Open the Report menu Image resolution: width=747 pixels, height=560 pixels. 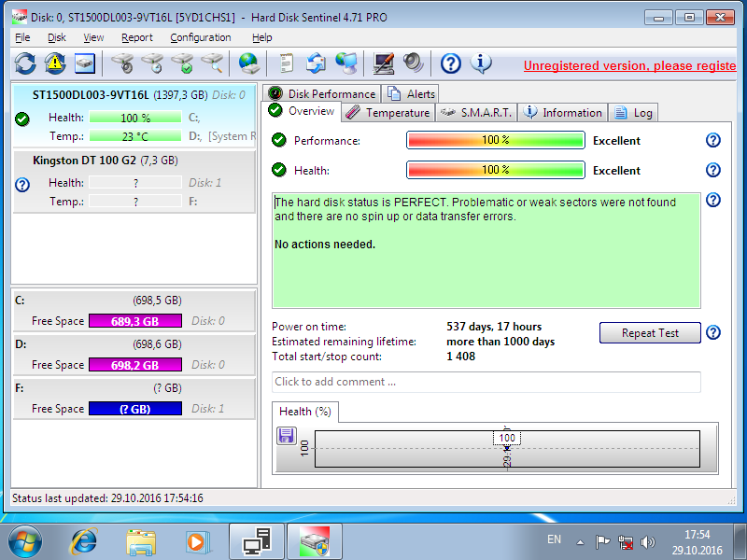pyautogui.click(x=136, y=37)
